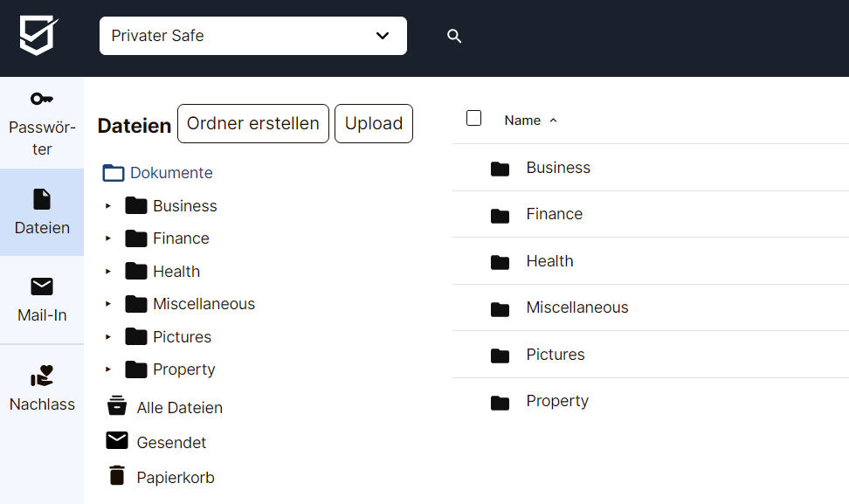This screenshot has width=849, height=504.
Task: Switch to the Dateien sidebar tab
Action: tap(42, 212)
